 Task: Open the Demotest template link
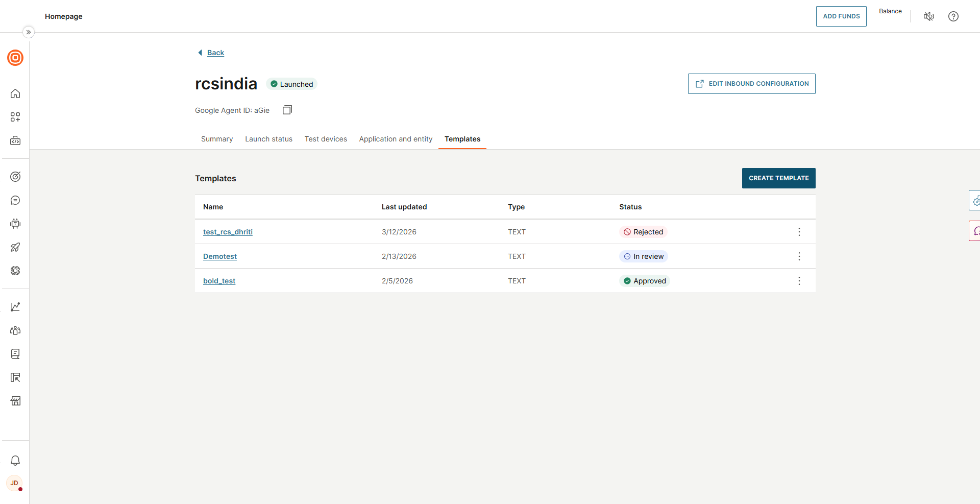220,256
